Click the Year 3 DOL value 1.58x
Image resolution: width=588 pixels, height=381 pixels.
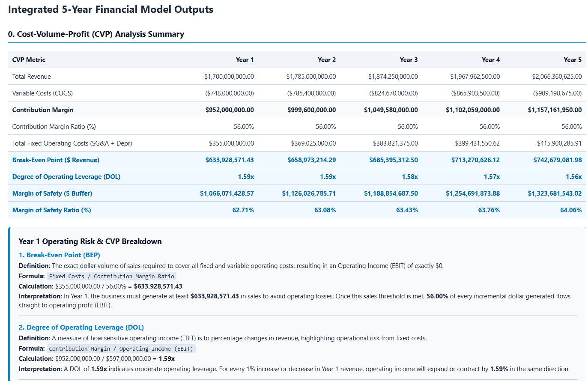(410, 177)
